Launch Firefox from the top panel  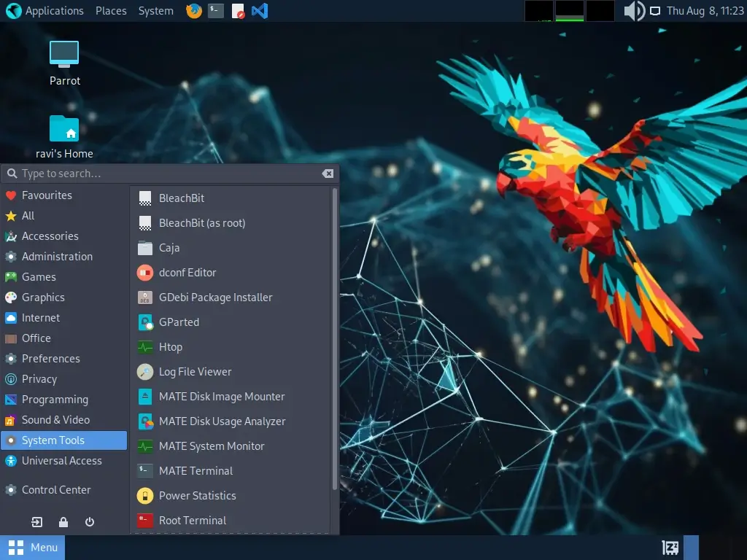click(x=193, y=11)
